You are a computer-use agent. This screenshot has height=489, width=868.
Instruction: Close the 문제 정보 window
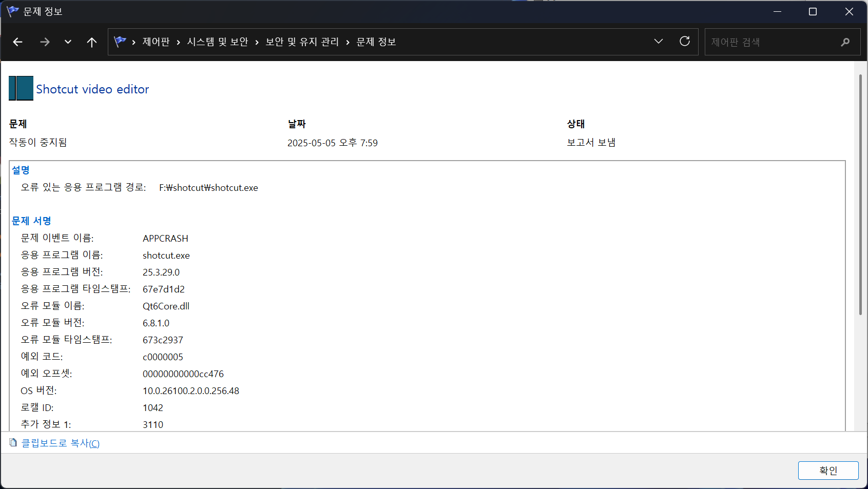(849, 11)
